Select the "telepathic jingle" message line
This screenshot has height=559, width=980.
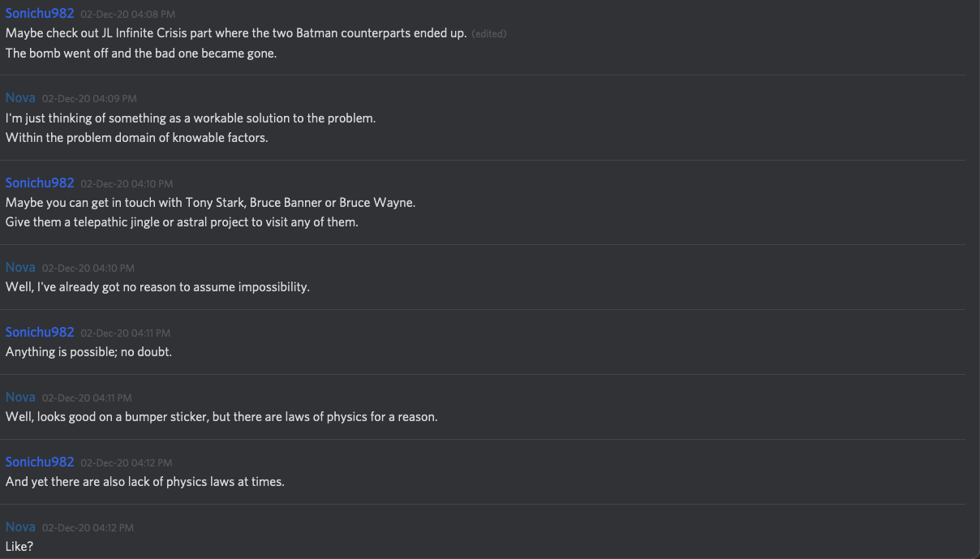[x=182, y=222]
